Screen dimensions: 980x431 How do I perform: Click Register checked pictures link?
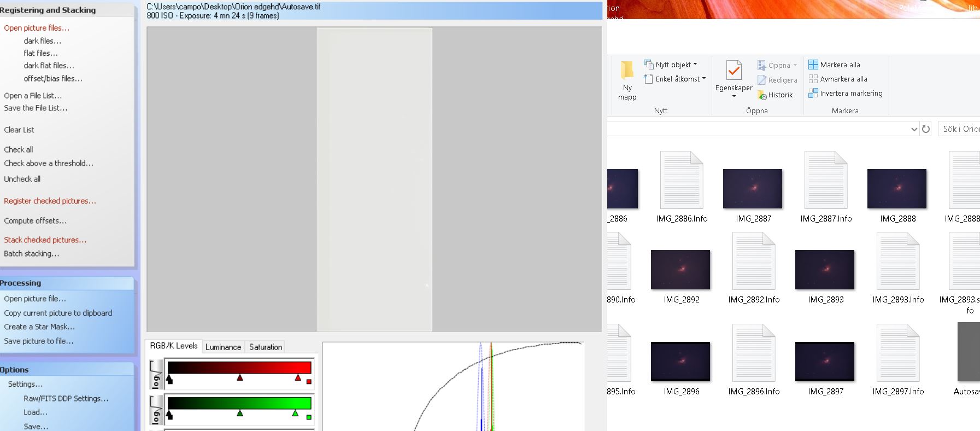(x=50, y=201)
